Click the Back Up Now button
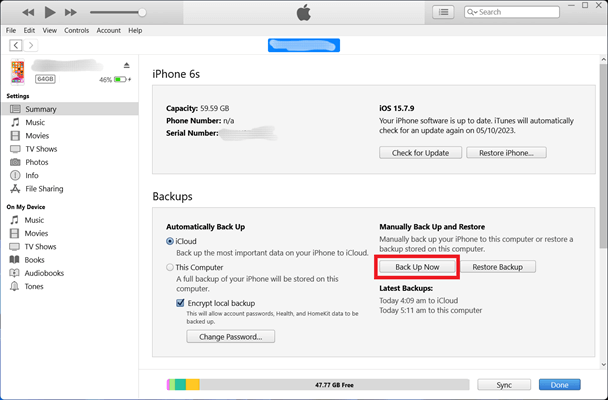Viewport: 608px width, 400px height. pyautogui.click(x=417, y=267)
